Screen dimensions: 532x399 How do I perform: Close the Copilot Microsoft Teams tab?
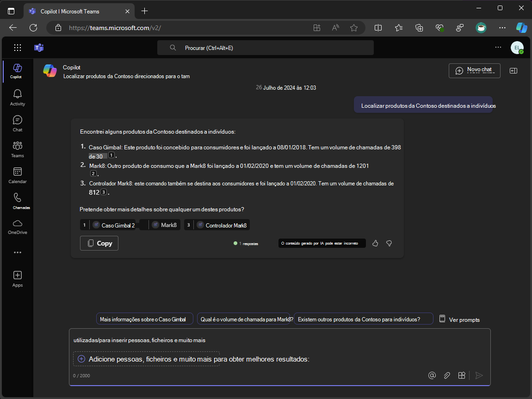click(x=127, y=11)
